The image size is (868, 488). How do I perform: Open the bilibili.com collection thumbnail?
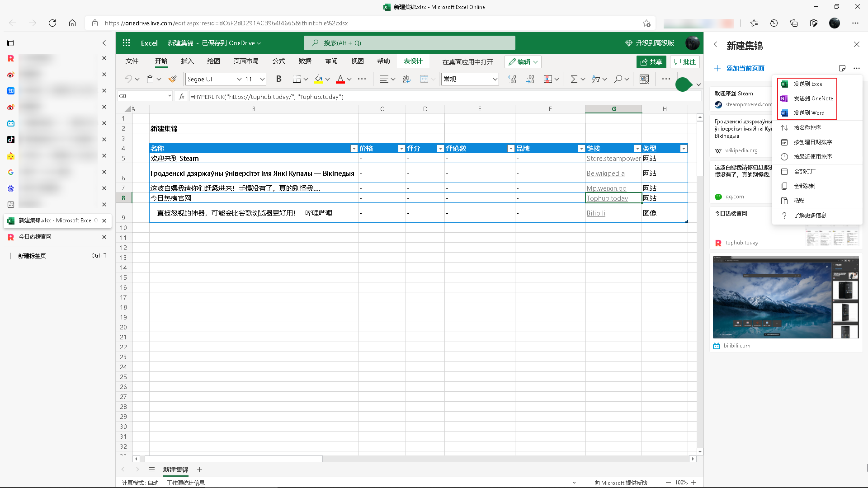click(x=786, y=297)
